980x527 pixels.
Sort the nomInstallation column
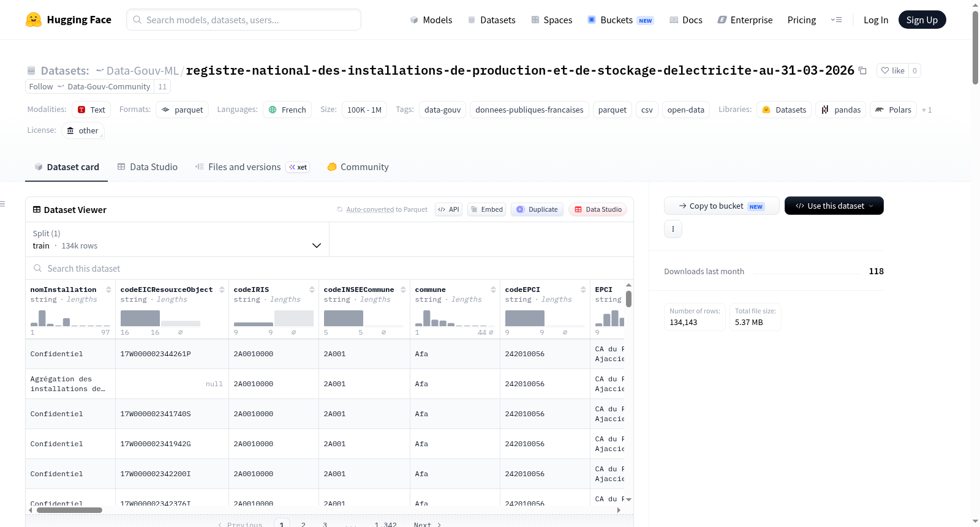click(x=108, y=290)
